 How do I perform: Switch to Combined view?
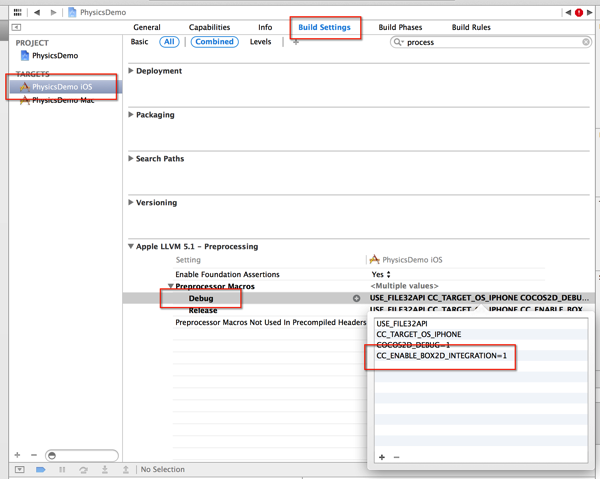[214, 42]
